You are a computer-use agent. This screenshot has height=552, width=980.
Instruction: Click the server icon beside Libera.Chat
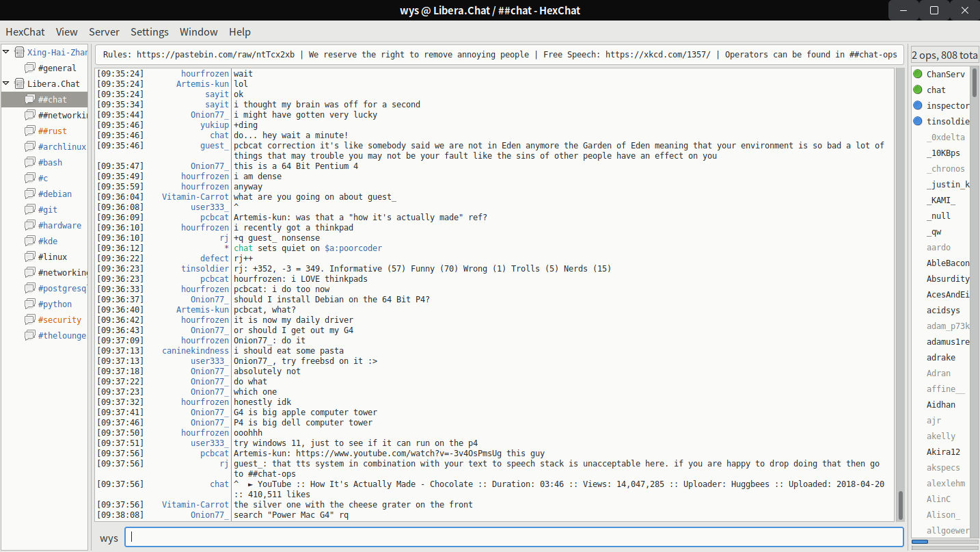point(19,83)
